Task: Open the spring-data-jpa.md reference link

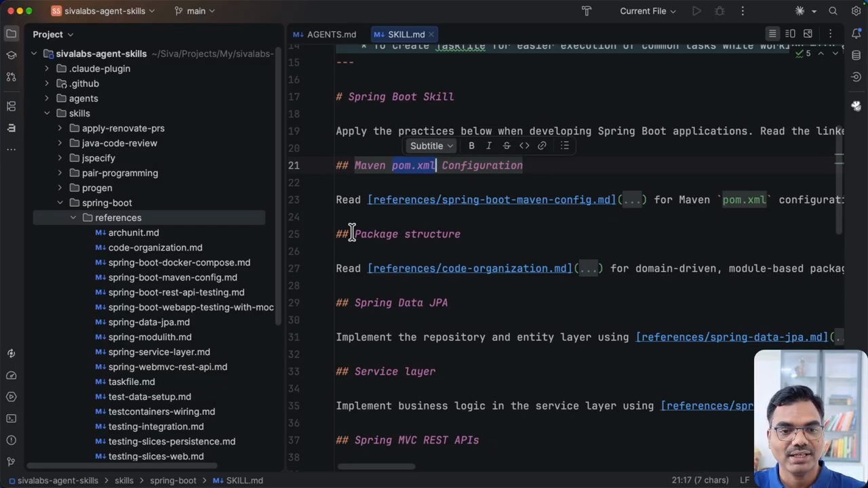Action: (732, 337)
